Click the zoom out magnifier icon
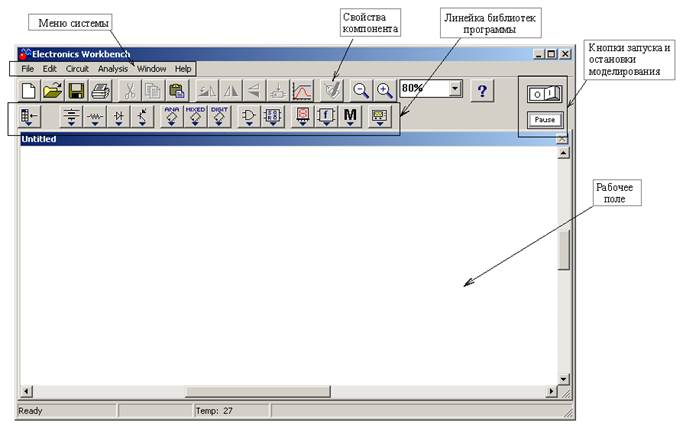The image size is (683, 426). [x=361, y=91]
